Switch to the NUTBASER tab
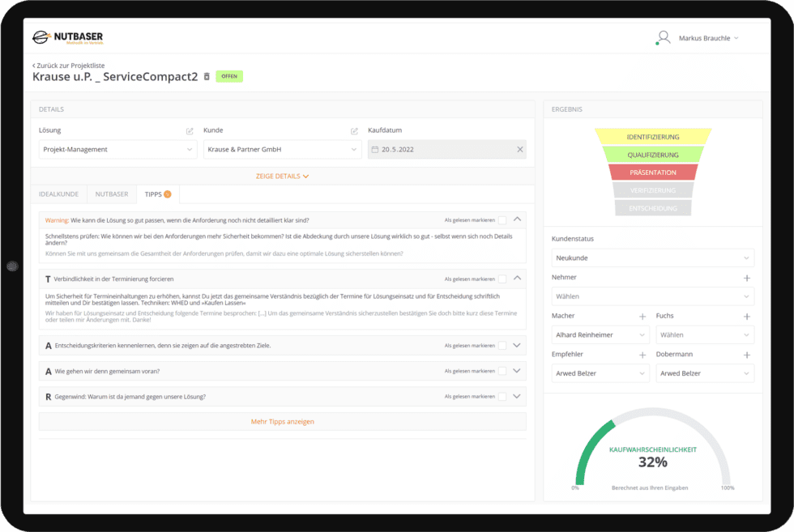This screenshot has width=794, height=532. (x=111, y=194)
